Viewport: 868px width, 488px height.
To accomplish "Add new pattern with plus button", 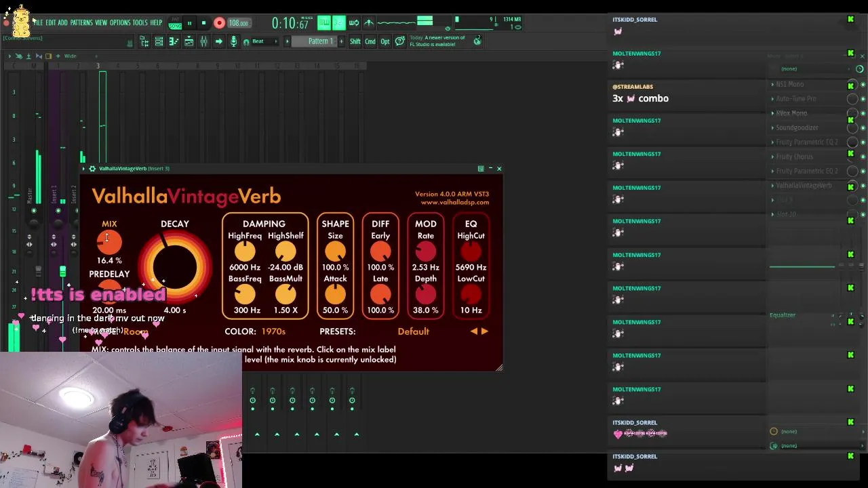I will click(340, 41).
